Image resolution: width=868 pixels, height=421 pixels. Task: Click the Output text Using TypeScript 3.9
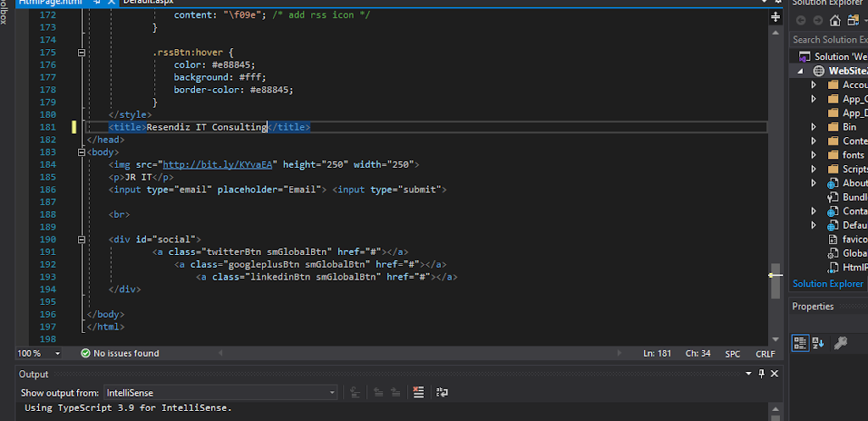coord(129,408)
